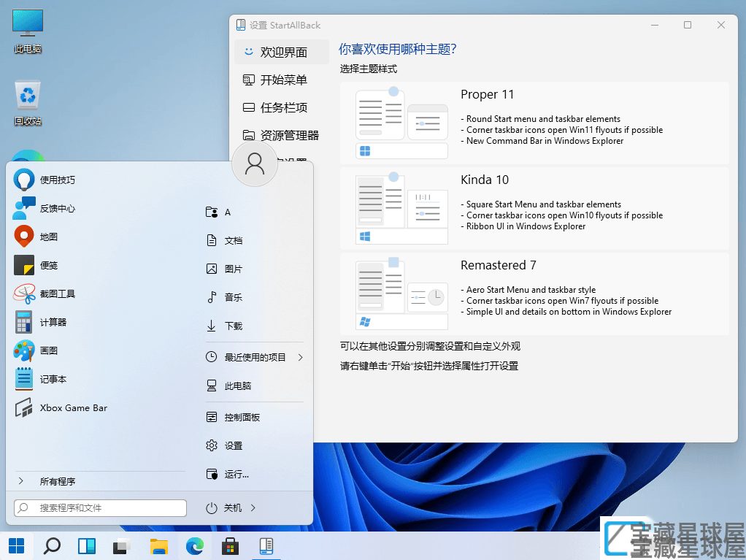Open 便笺 sticky notes

pyautogui.click(x=36, y=266)
